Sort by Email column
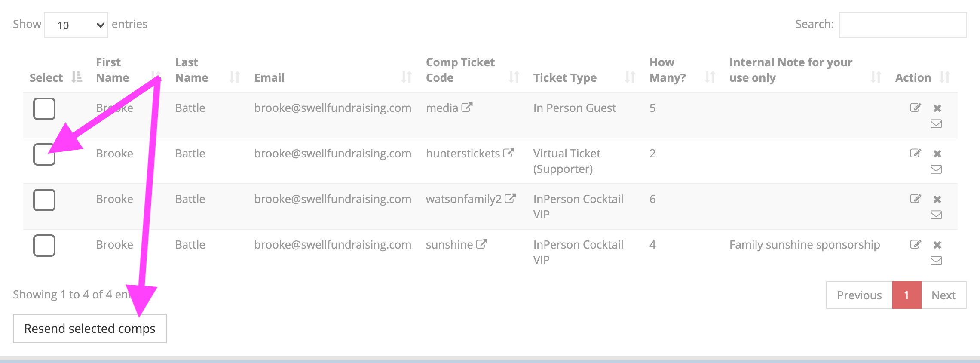This screenshot has width=980, height=363. [x=269, y=77]
